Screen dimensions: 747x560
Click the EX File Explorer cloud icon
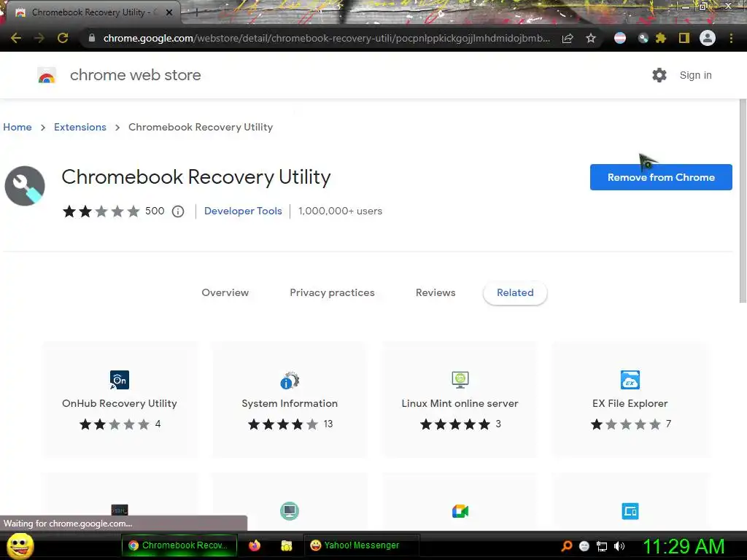tap(630, 380)
